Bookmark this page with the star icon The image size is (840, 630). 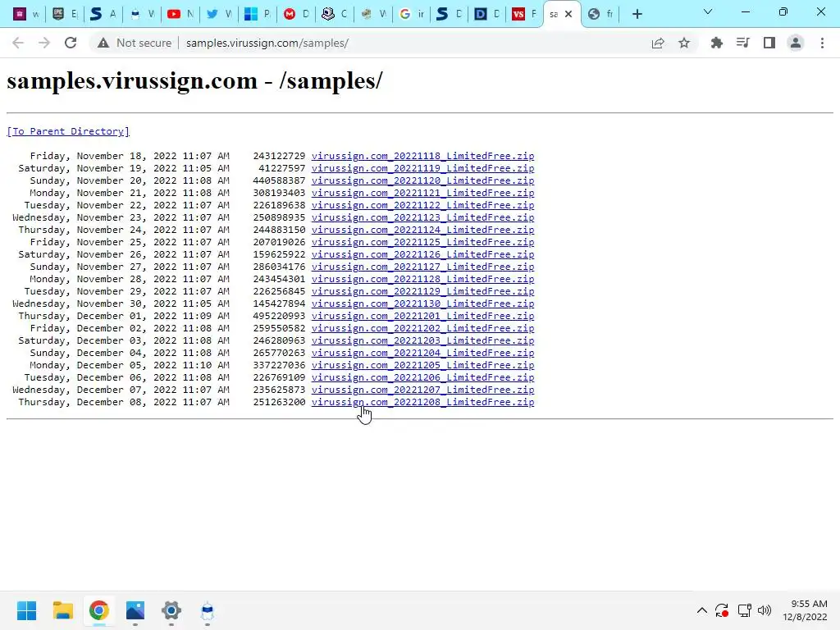click(684, 43)
